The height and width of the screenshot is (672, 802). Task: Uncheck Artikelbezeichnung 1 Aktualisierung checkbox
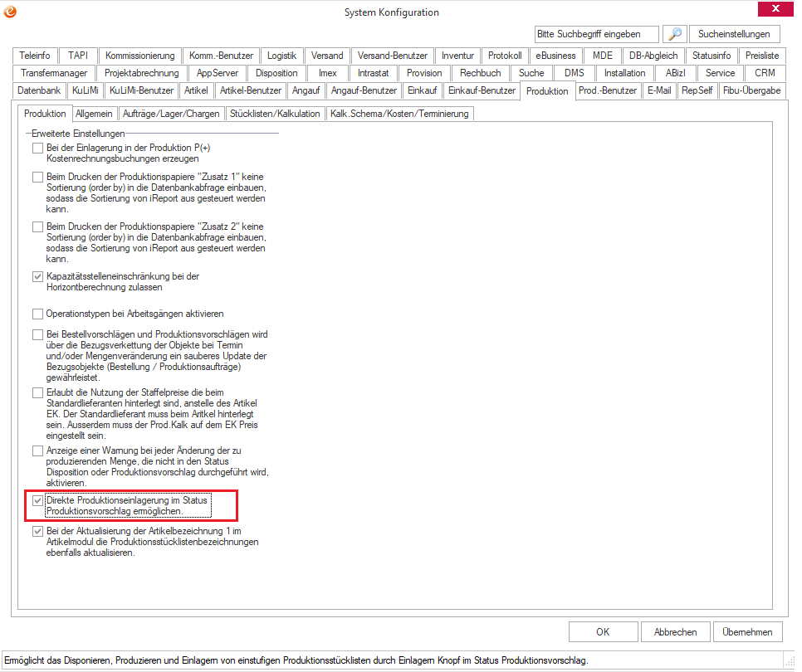point(37,531)
